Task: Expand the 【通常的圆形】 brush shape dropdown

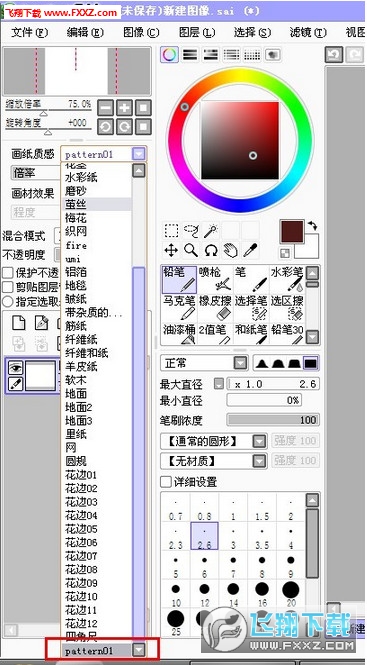Action: click(213, 441)
